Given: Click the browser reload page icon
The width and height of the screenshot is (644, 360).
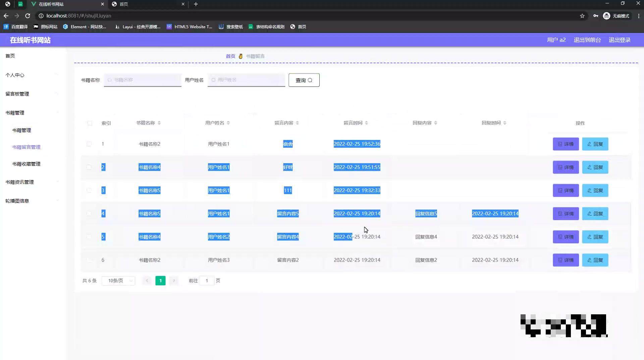Looking at the screenshot, I should (28, 16).
